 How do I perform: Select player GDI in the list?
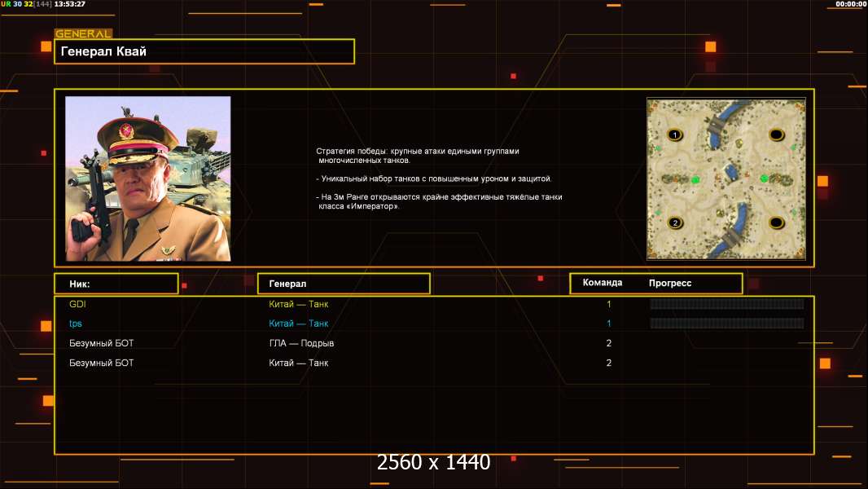(77, 304)
